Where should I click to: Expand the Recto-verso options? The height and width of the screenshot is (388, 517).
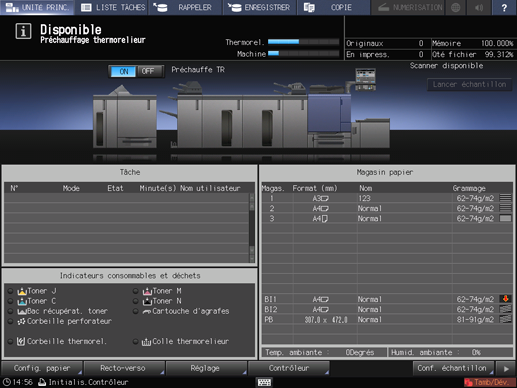(123, 368)
